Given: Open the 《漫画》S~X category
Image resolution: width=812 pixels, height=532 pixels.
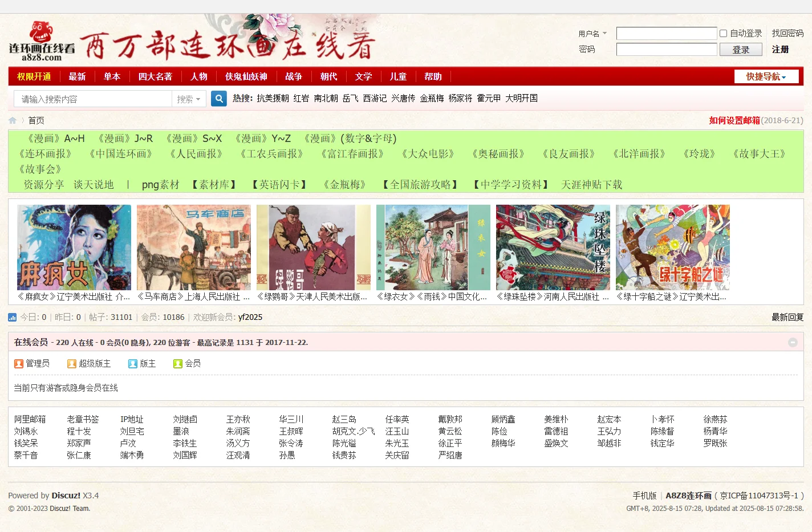Looking at the screenshot, I should click(193, 139).
